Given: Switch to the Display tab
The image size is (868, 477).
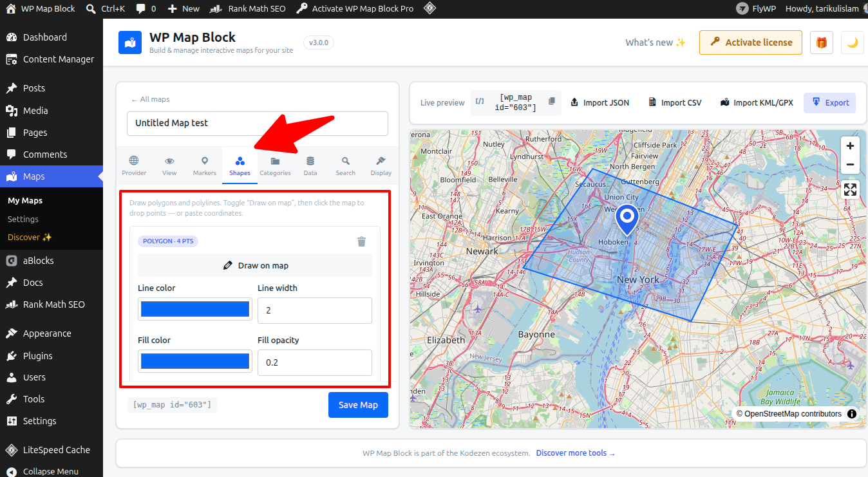Looking at the screenshot, I should (381, 165).
